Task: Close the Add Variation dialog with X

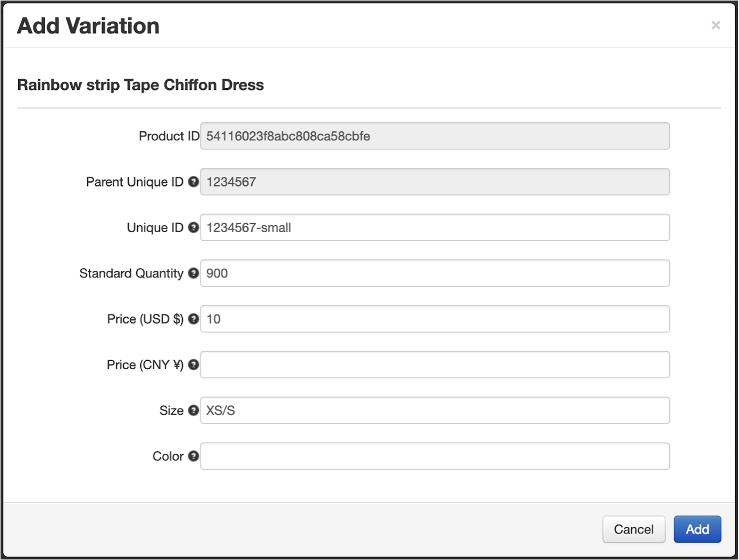Action: (x=716, y=25)
